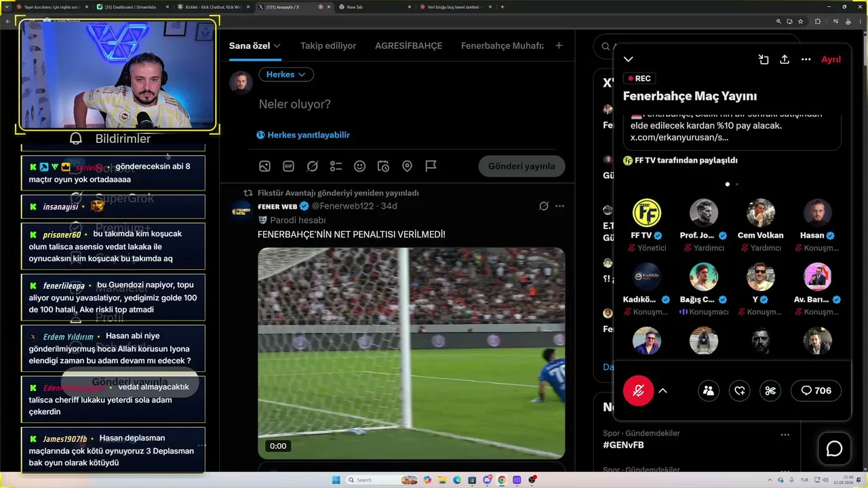The width and height of the screenshot is (868, 488).
Task: Open x.com/erkanyurusan link in Space
Action: point(679,138)
